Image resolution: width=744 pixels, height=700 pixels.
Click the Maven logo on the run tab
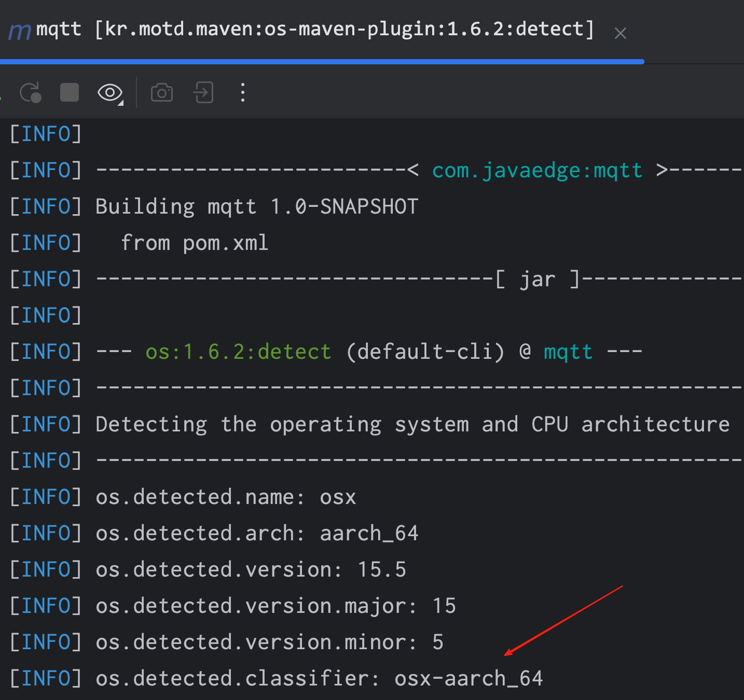pos(19,30)
